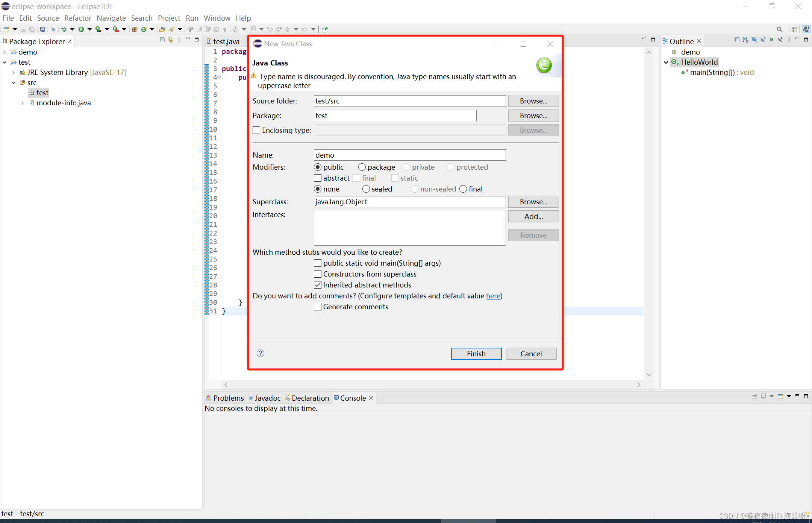Click Sort alphabetically icon in Outline

click(x=745, y=40)
